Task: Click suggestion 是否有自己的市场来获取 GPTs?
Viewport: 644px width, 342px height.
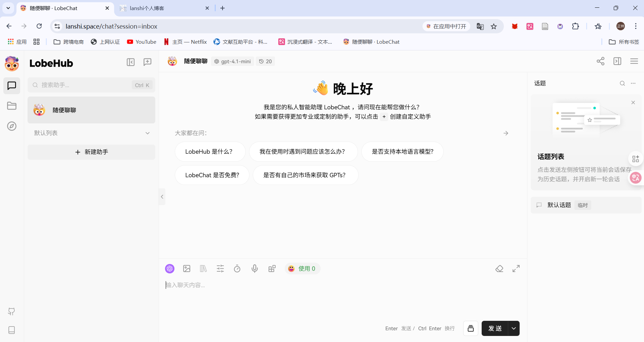Action: (x=306, y=175)
